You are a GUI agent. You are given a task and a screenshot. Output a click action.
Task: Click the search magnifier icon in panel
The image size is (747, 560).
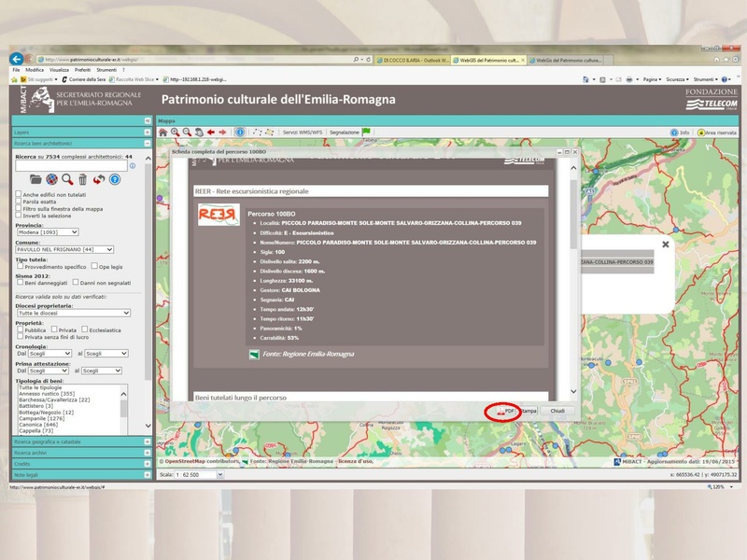(x=67, y=179)
